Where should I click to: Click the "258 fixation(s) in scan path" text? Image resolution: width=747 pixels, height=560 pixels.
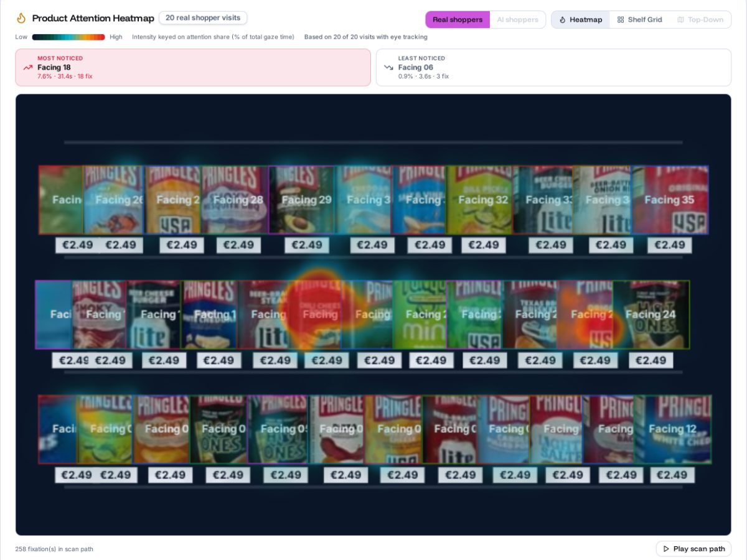54,549
